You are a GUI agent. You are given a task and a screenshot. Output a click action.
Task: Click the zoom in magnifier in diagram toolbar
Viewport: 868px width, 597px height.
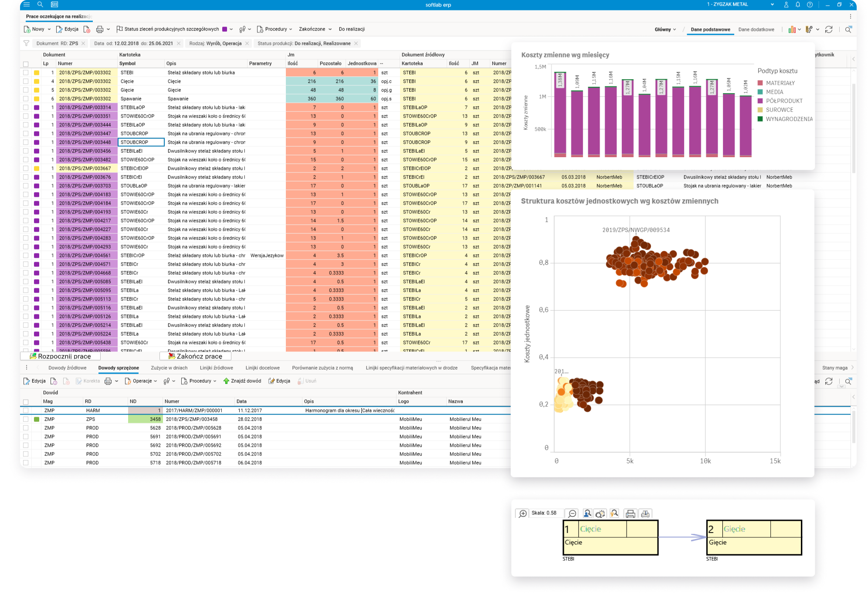tap(522, 514)
